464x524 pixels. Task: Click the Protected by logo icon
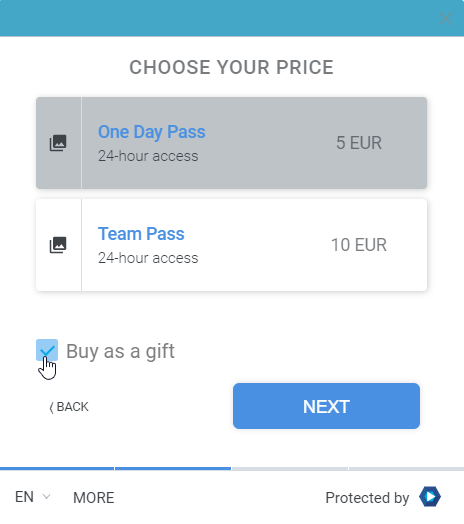430,497
